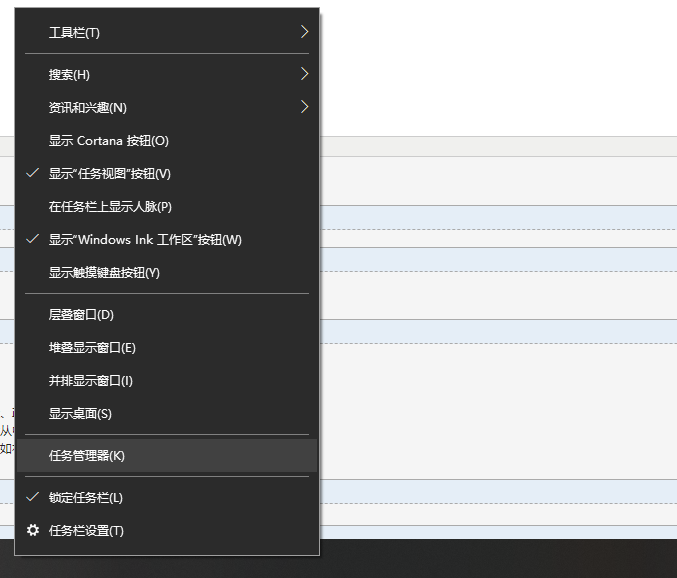
Task: Click checkmark icon beside 锁定任务栏
Action: point(33,497)
